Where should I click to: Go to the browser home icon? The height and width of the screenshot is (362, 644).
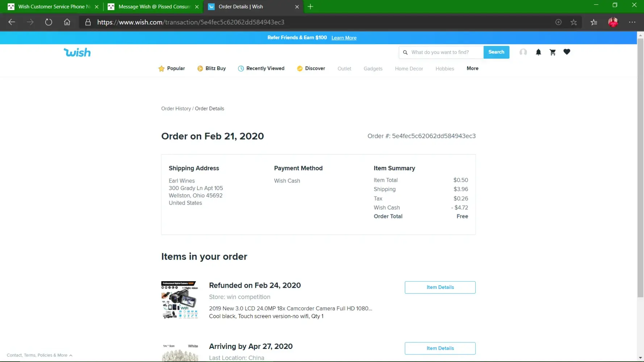coord(67,22)
